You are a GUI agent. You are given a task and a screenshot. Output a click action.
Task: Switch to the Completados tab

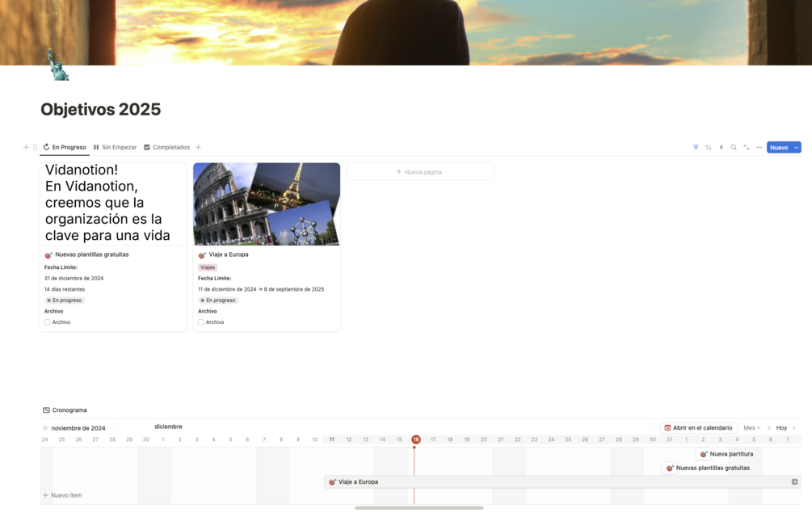point(166,147)
